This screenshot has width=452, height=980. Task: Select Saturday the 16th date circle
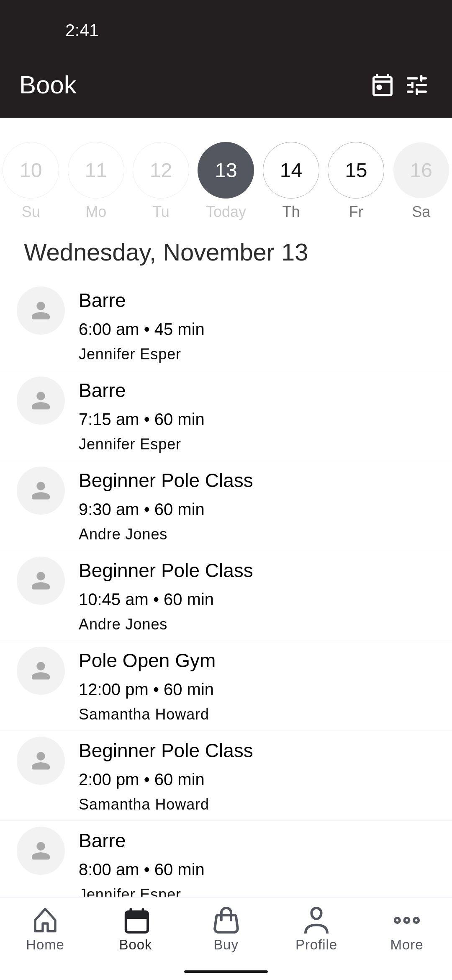point(421,170)
